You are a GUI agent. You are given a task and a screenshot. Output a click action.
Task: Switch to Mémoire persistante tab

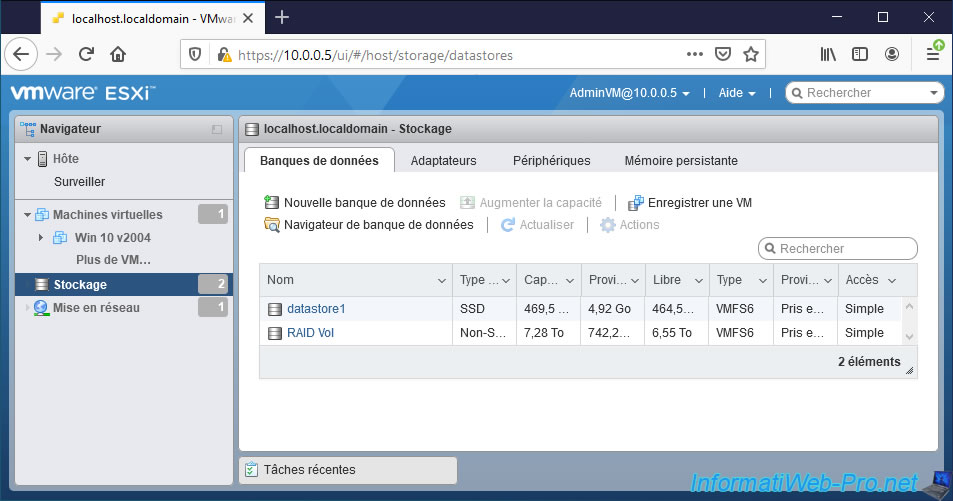pyautogui.click(x=681, y=161)
